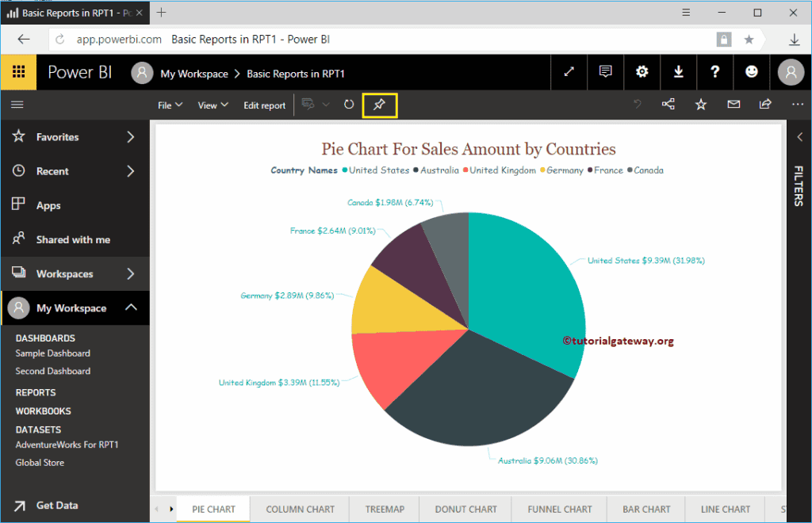Open the app launcher waffle menu
This screenshot has height=523, width=812.
pos(17,72)
